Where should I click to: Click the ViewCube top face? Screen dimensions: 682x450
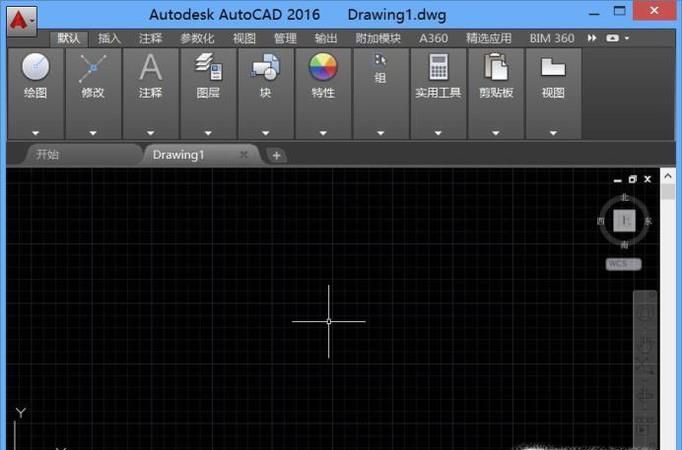click(625, 220)
